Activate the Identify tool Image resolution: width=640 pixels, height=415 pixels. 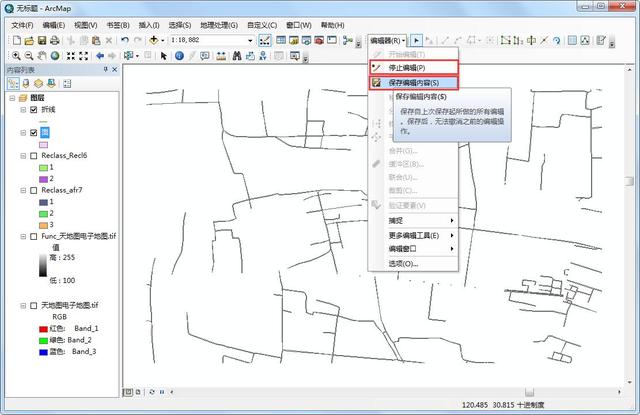tap(179, 56)
